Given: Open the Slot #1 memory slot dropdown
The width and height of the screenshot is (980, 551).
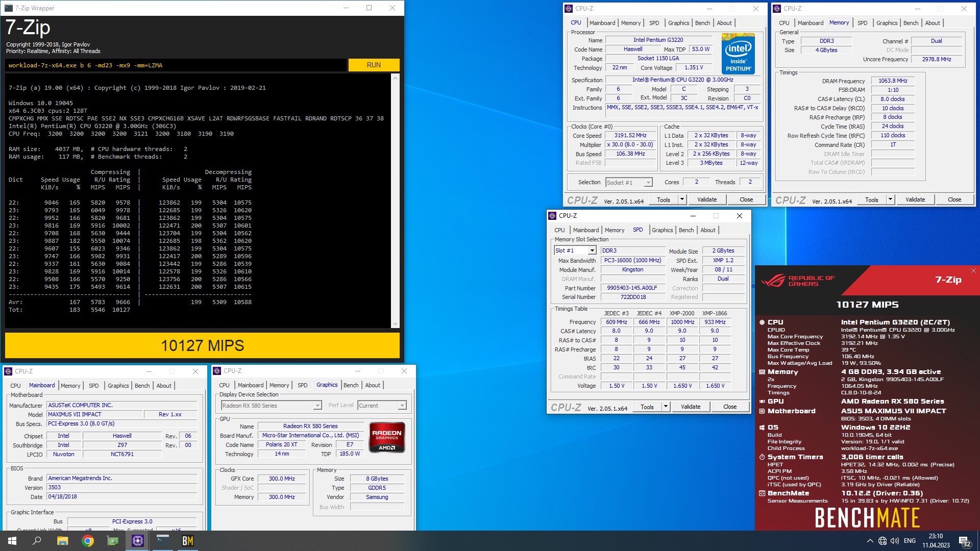Looking at the screenshot, I should (575, 251).
